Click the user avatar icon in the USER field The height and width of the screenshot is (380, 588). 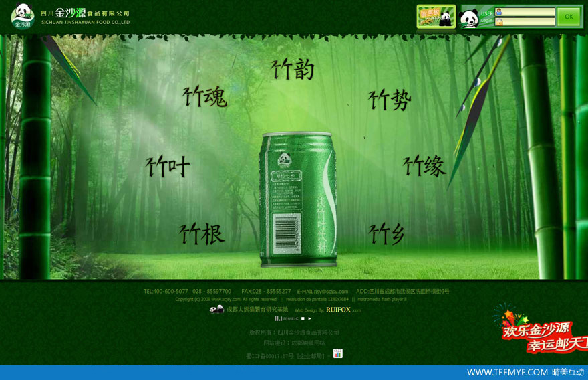click(499, 12)
